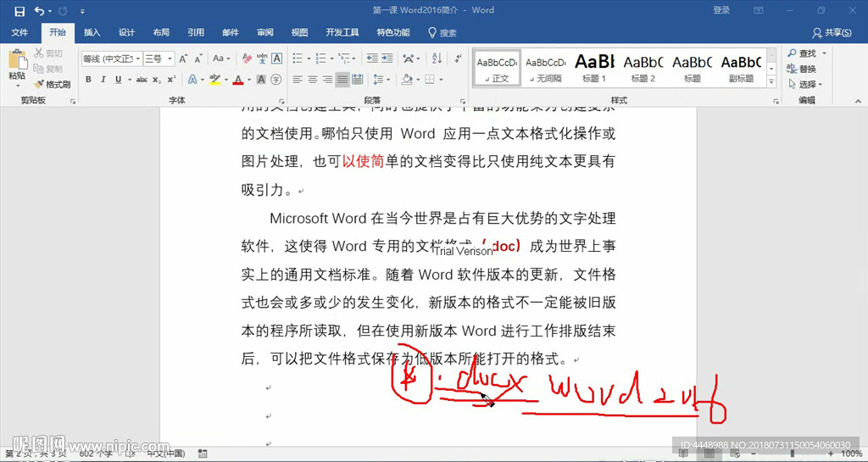Open the phonetic guide (wén) tool
The width and height of the screenshot is (868, 462).
pyautogui.click(x=262, y=58)
